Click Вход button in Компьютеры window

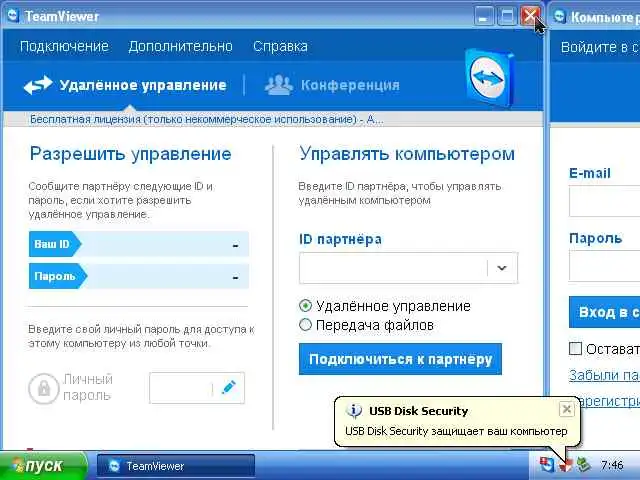[x=604, y=312]
